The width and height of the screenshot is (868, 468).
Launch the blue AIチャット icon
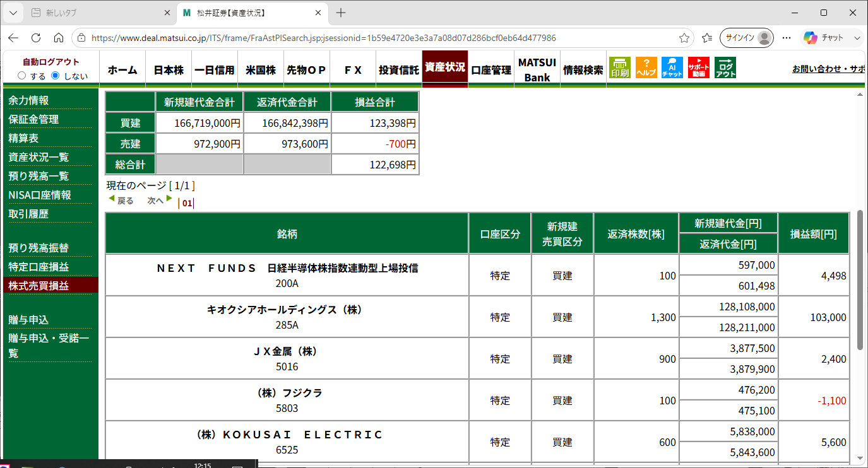click(x=672, y=67)
